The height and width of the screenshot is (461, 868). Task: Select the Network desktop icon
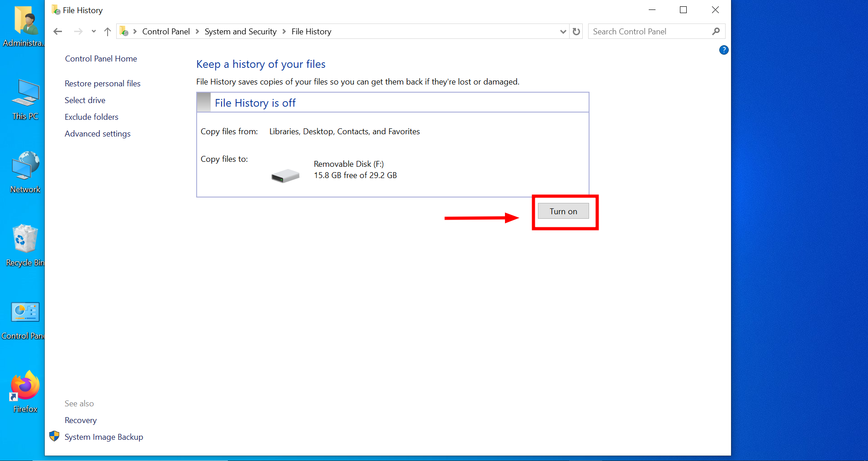(x=25, y=173)
